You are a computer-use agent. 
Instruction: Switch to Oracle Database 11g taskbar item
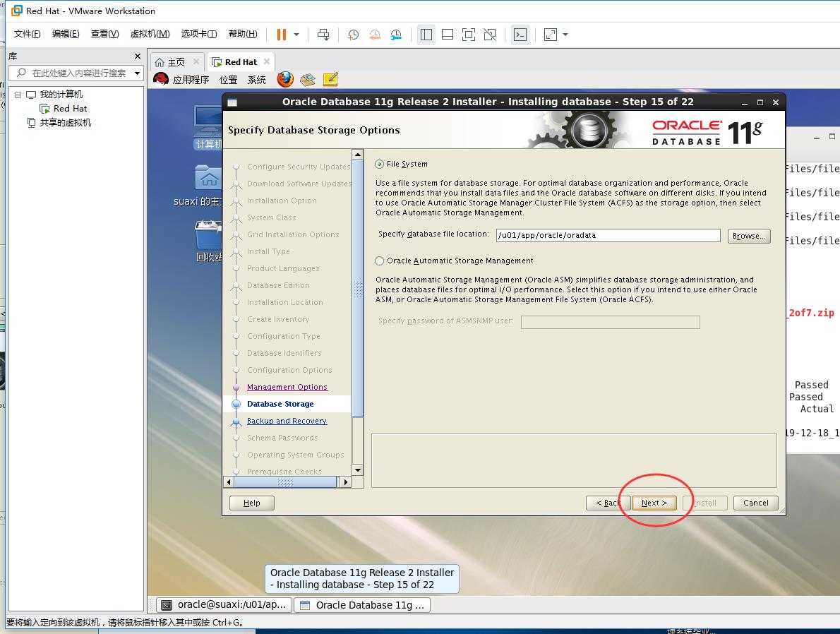(362, 605)
